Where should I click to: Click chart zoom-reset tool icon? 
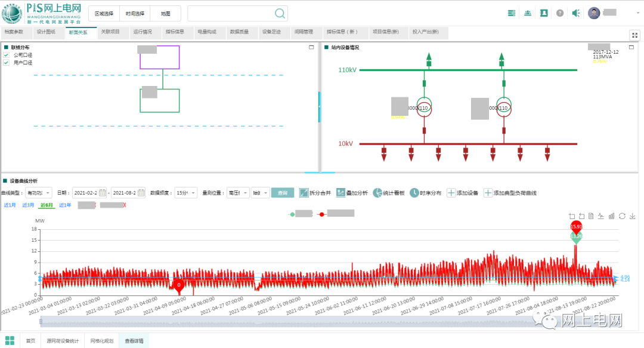tap(581, 216)
